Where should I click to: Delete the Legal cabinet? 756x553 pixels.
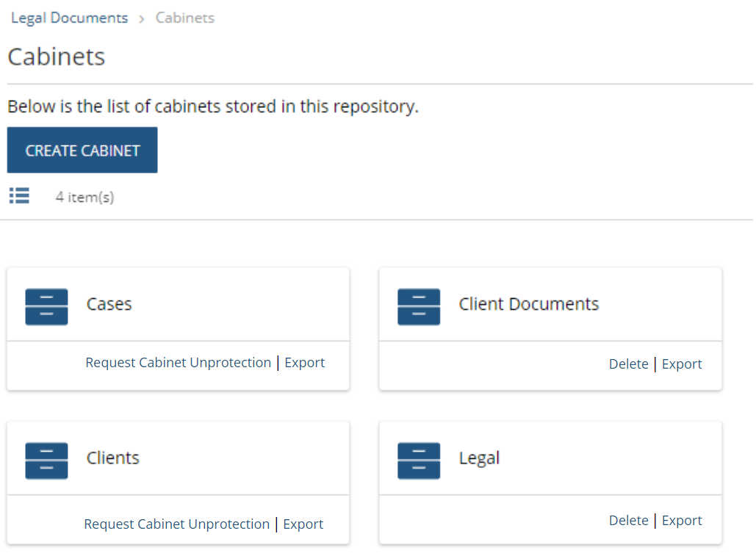pyautogui.click(x=628, y=521)
